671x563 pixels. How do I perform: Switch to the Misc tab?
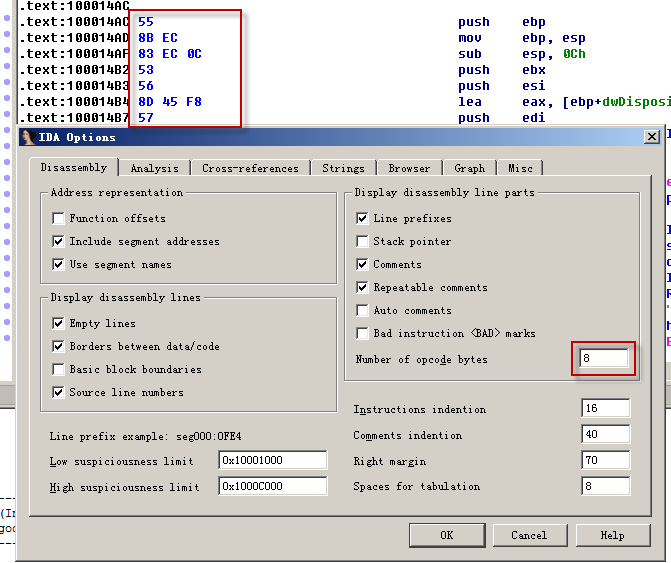click(x=520, y=168)
